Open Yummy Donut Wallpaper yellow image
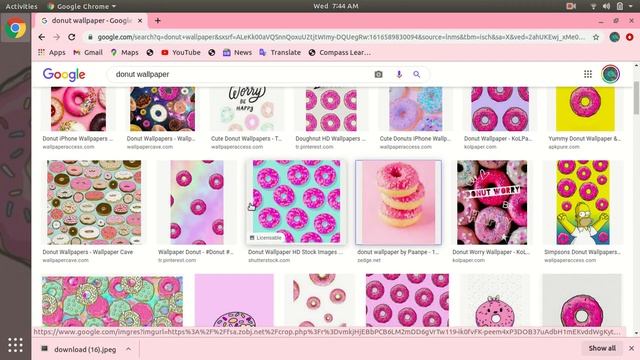Image resolution: width=640 pixels, height=360 pixels. tap(585, 109)
